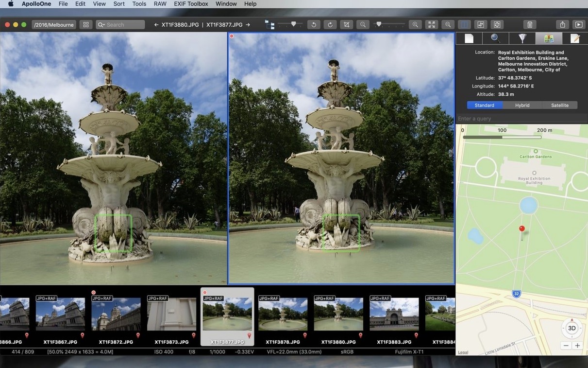Screen dimensions: 588x368
Task: Open the ApolloOne application menu
Action: [37, 4]
